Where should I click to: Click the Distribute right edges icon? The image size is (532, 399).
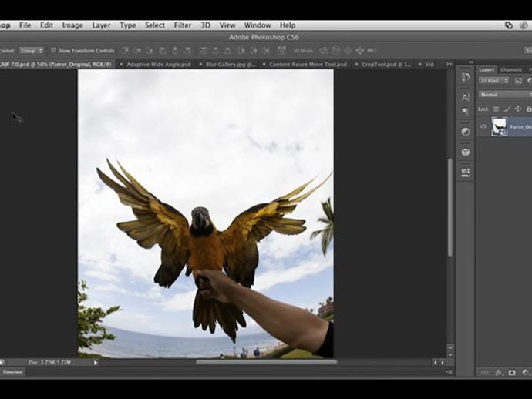[x=266, y=51]
